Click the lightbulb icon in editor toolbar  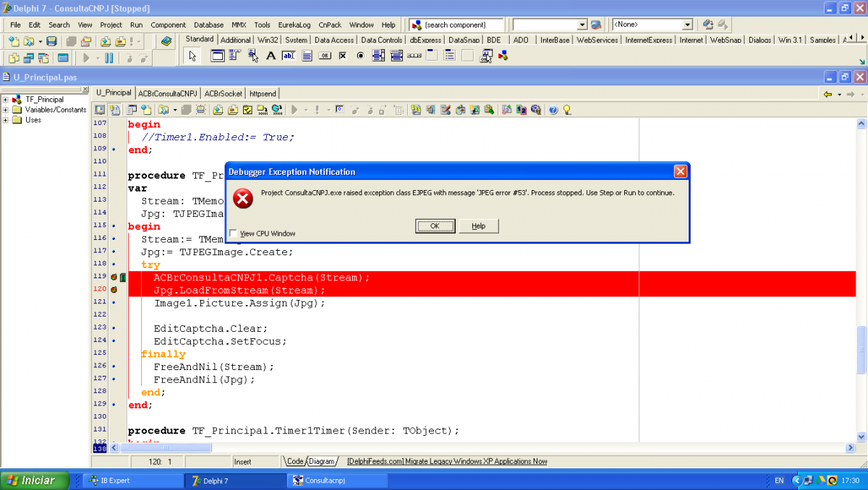(567, 110)
